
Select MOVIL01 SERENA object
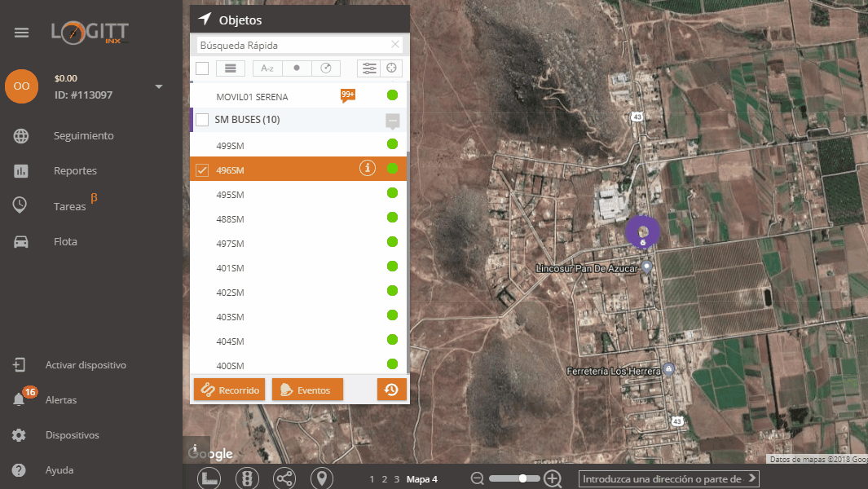253,97
